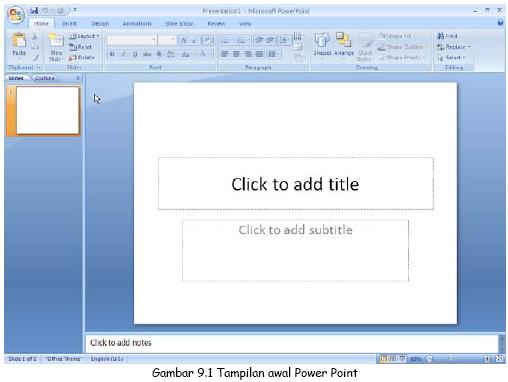The image size is (508, 382).
Task: Open the Layout dropdown
Action: point(84,36)
